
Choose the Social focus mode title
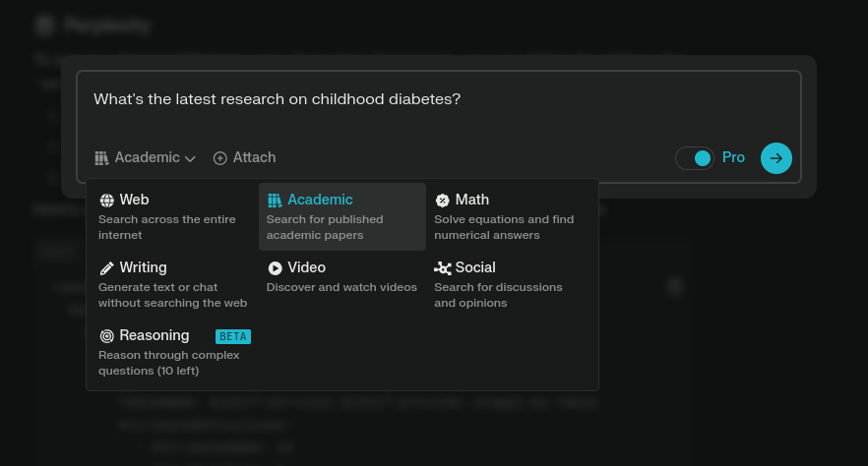(x=475, y=267)
